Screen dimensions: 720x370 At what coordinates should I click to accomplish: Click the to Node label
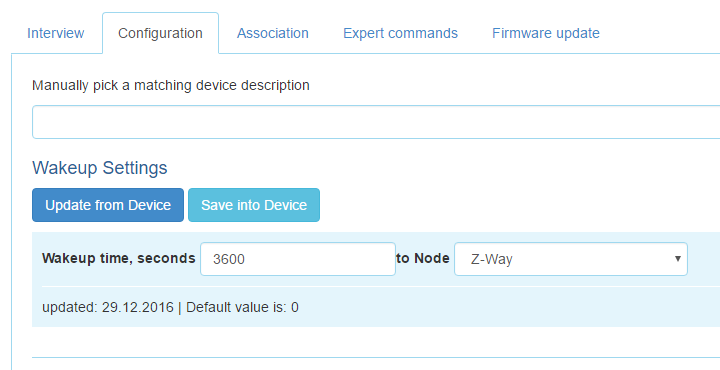click(423, 258)
